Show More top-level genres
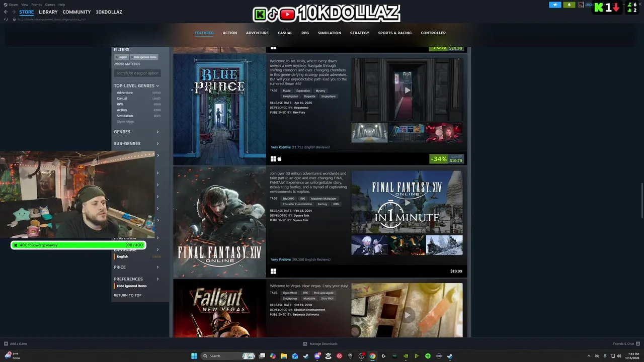Screen dimensions: 644x362 [125, 122]
